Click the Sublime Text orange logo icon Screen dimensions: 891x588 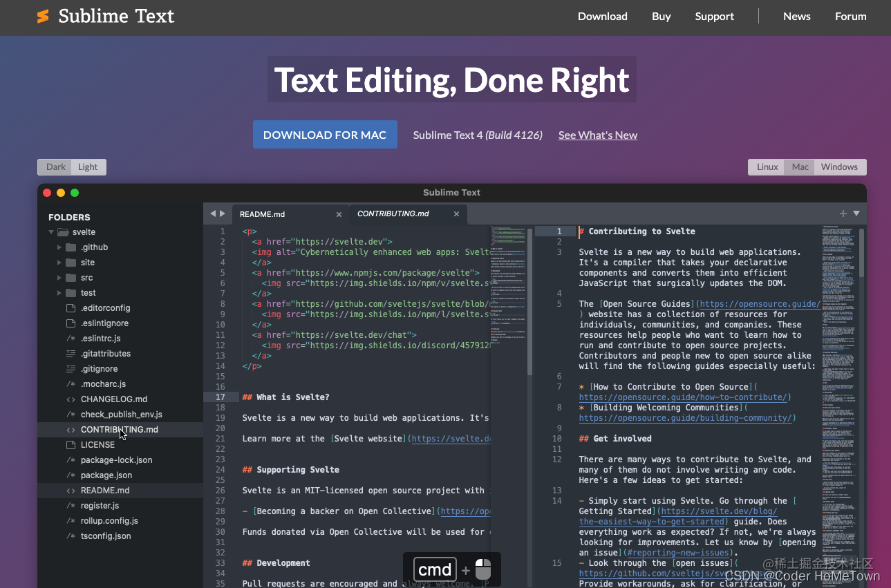coord(44,16)
